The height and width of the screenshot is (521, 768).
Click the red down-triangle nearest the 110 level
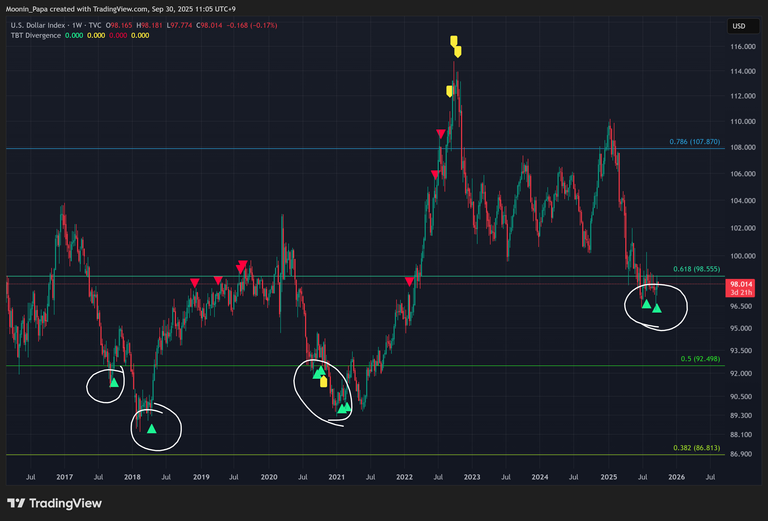pyautogui.click(x=440, y=134)
